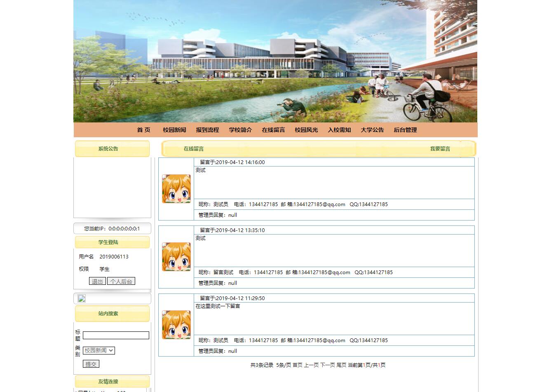Screen dimensions: 556x392
Task: Expand the 校园新闻 selector in 站内搜索
Action: point(99,350)
